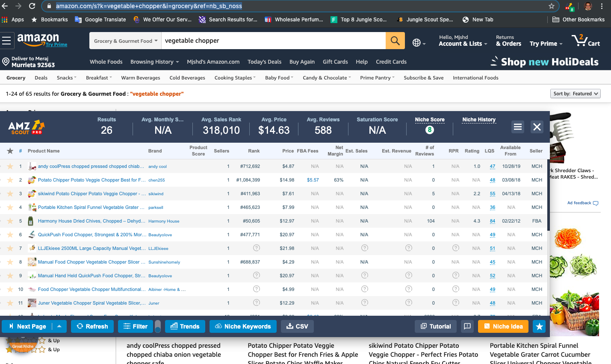This screenshot has width=611, height=364.
Task: Expand the Prime Pantry menu
Action: pos(378,78)
